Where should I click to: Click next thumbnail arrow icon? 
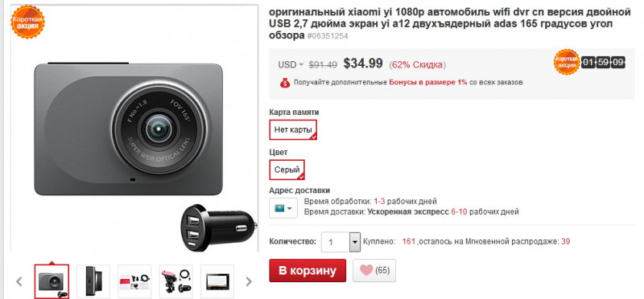coord(249,281)
